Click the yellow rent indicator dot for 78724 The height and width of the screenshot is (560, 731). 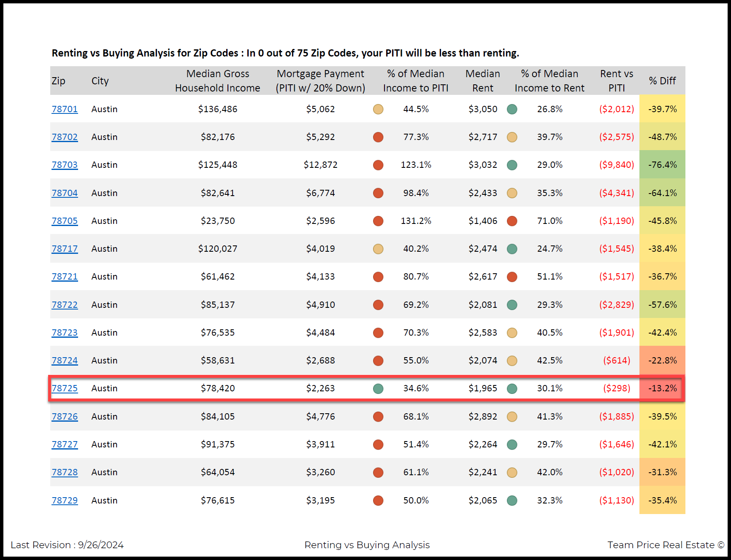tap(512, 361)
